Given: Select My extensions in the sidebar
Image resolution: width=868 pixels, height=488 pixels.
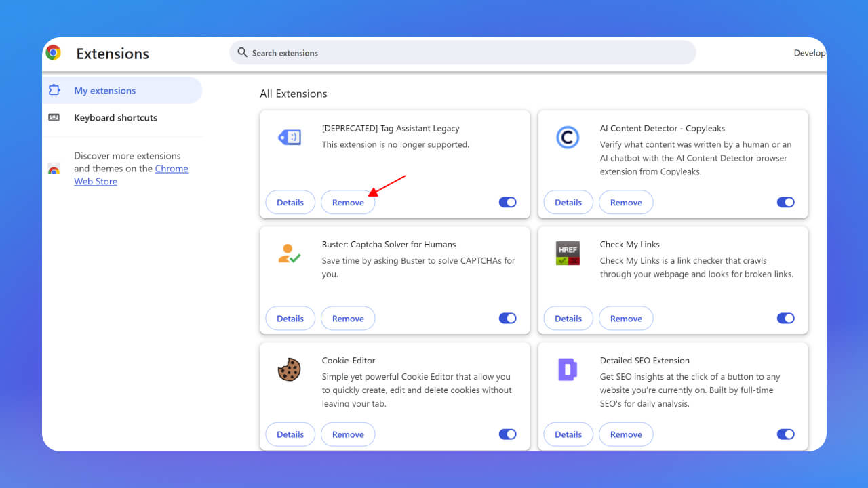Looking at the screenshot, I should (123, 90).
